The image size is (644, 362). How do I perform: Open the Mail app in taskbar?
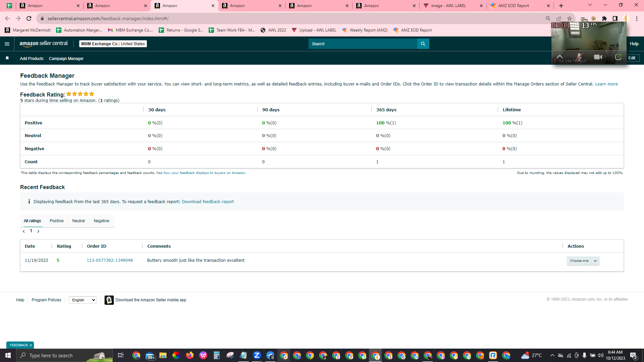(x=150, y=355)
